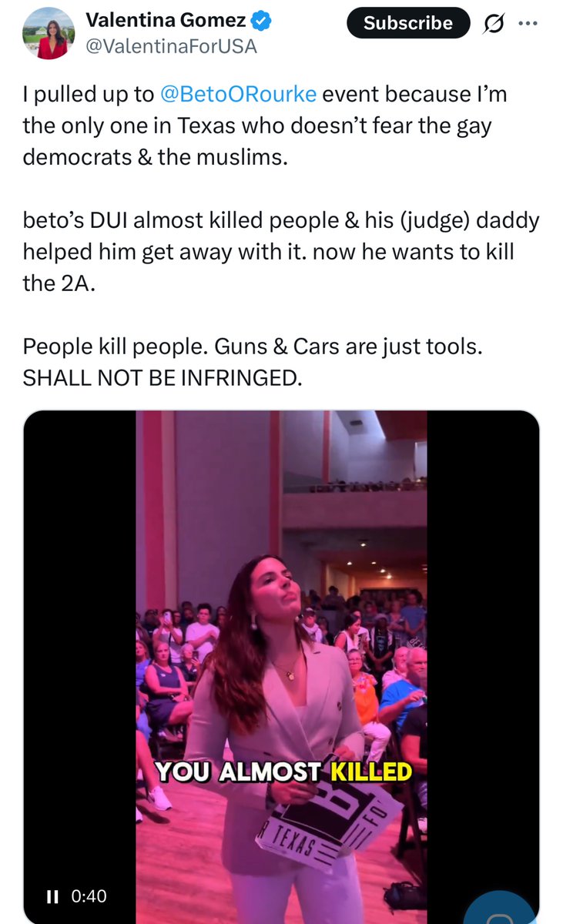Viewport: 563px width, 924px height.
Task: Open Valentina Gomez's profile avatar
Action: point(49,33)
